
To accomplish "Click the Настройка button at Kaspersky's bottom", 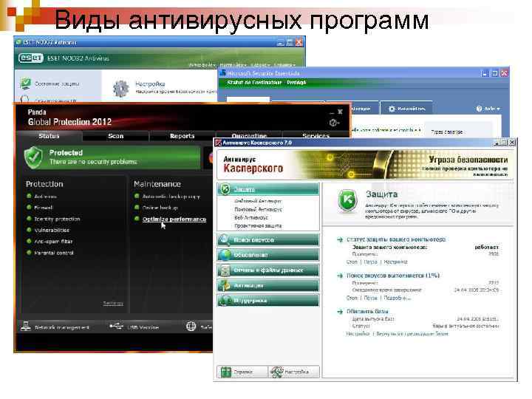I will point(294,372).
